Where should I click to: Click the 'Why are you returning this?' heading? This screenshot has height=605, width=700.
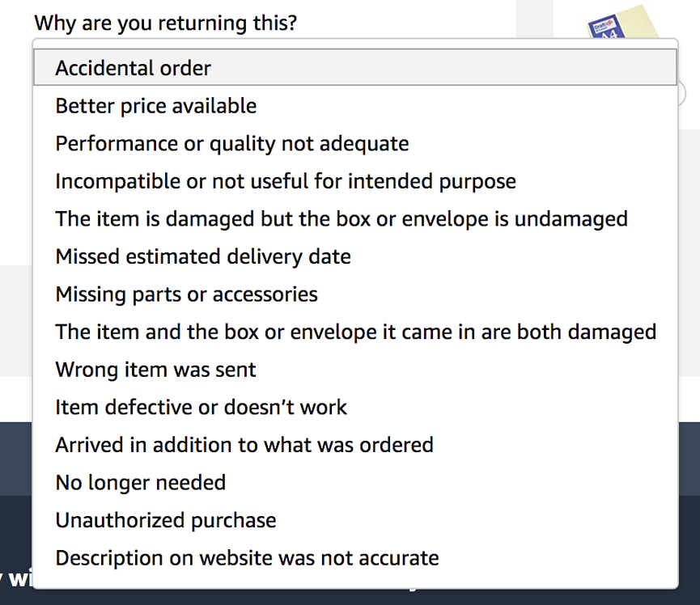pyautogui.click(x=166, y=23)
